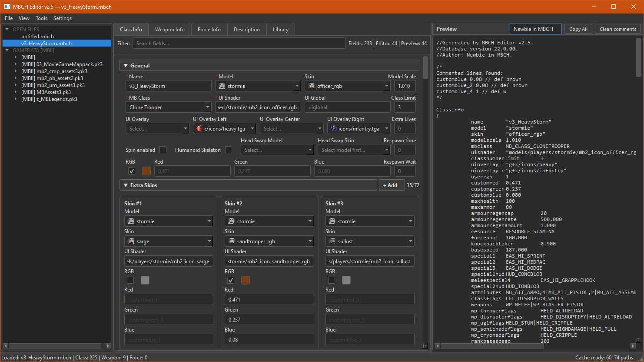644x362 pixels.
Task: Toggle the Humanoid Skeleton checkbox
Action: [x=229, y=150]
